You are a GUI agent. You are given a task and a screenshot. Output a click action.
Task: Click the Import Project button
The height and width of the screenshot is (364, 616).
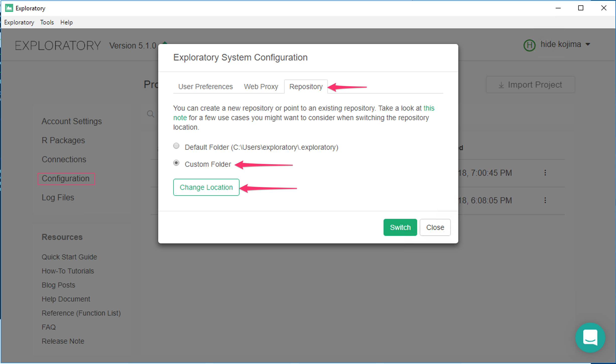[x=530, y=85]
